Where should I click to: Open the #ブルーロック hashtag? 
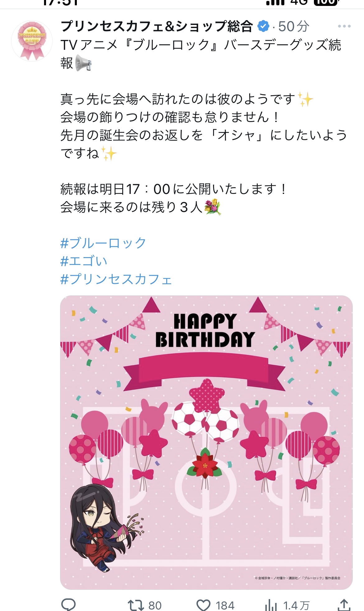click(x=103, y=243)
